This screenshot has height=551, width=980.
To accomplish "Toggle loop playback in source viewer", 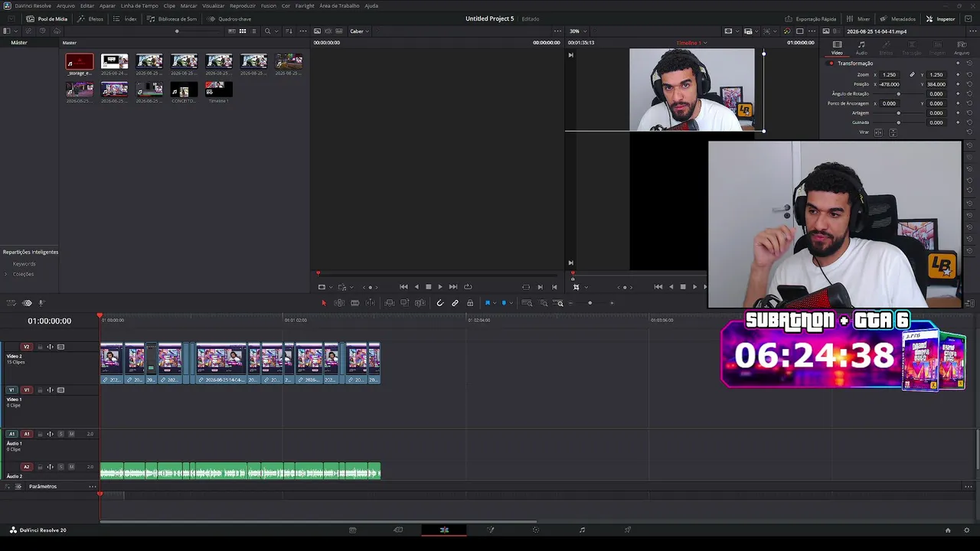I will 468,287.
